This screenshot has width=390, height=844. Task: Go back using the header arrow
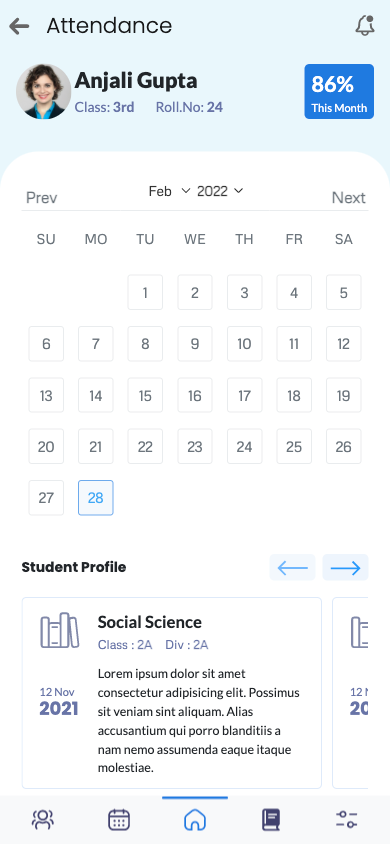pyautogui.click(x=19, y=26)
